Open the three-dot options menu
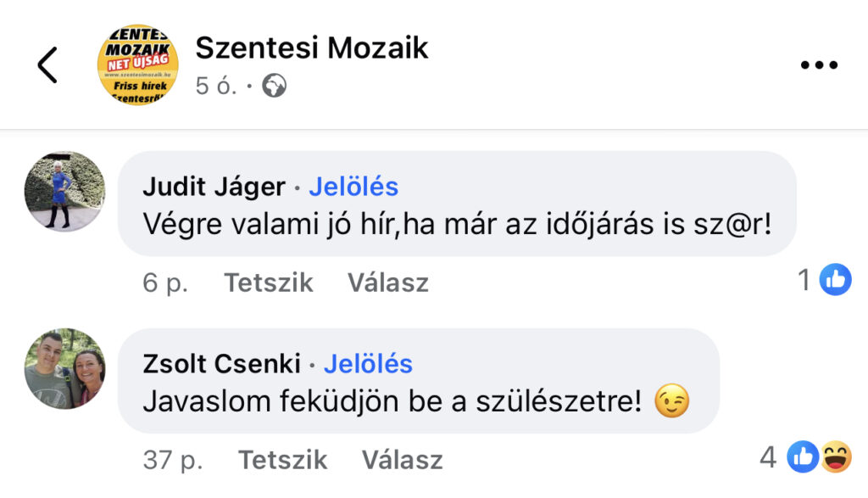This screenshot has width=868, height=498. pyautogui.click(x=819, y=64)
